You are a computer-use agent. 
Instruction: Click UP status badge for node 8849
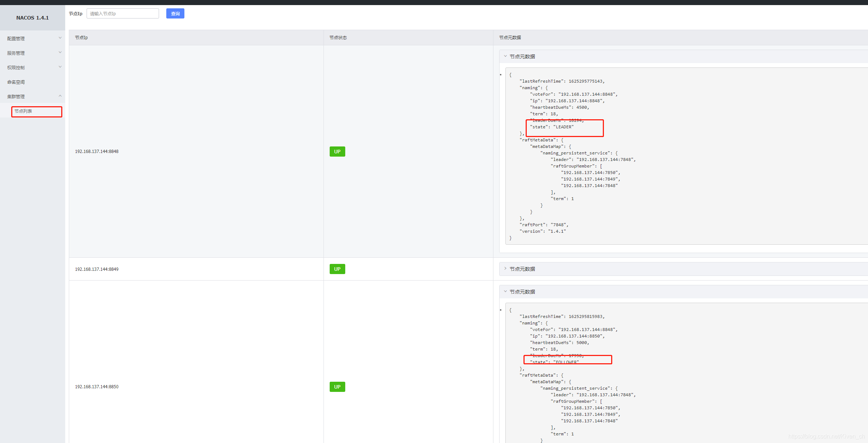click(x=337, y=269)
